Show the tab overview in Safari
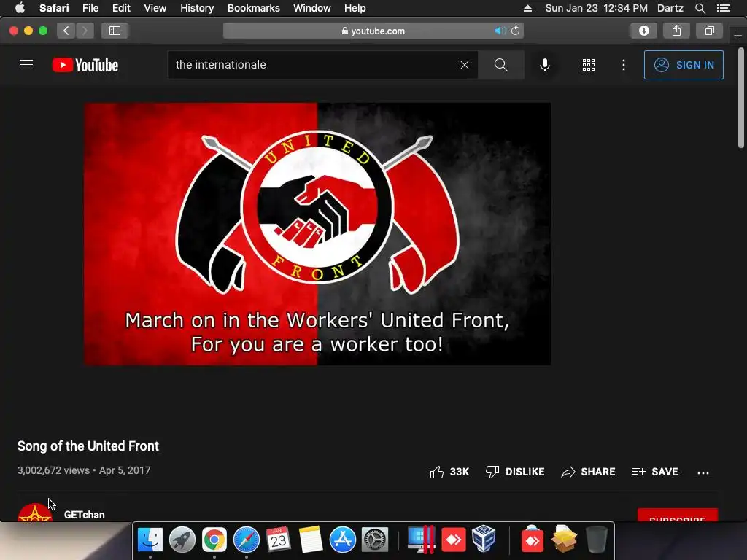The image size is (747, 560). [709, 31]
